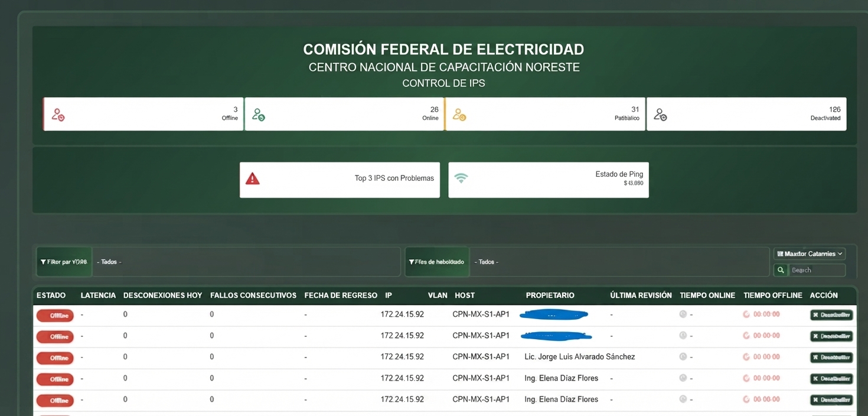Click the funnel icon on the 'Filter par' label

point(43,262)
